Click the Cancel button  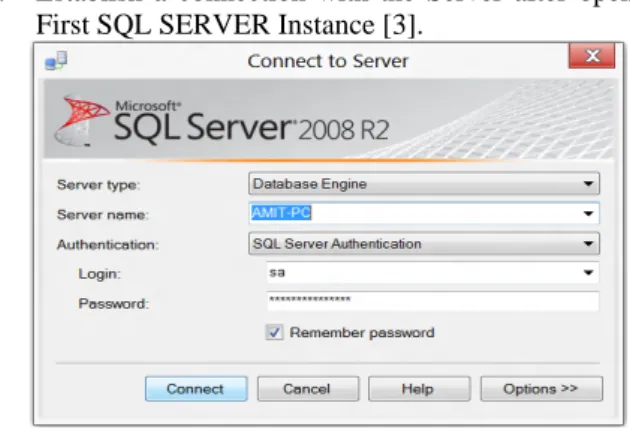pyautogui.click(x=308, y=389)
